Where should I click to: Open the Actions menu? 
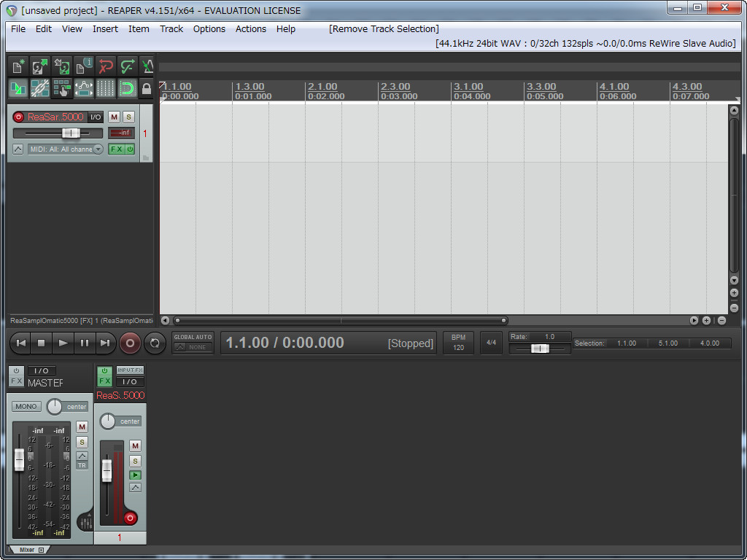tap(251, 29)
